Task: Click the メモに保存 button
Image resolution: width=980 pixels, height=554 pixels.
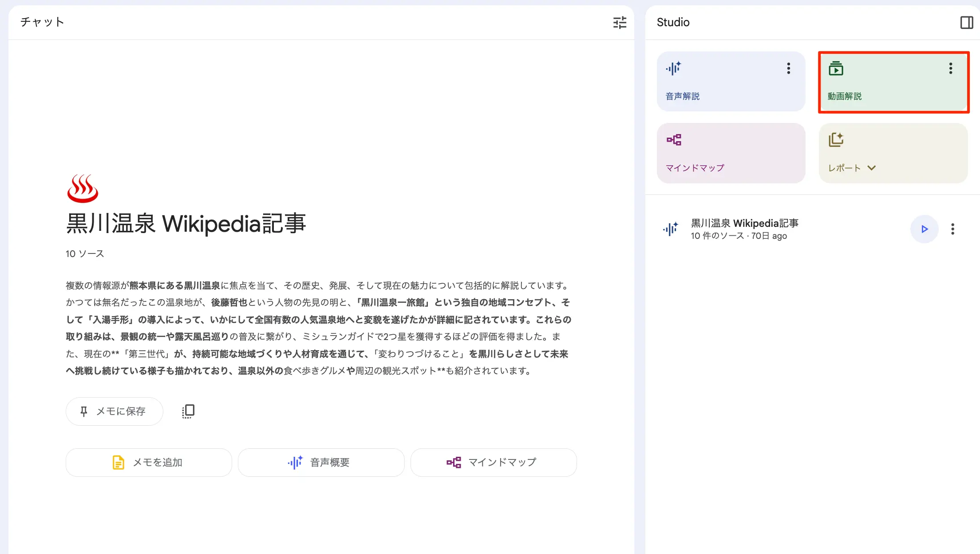Action: pos(114,412)
